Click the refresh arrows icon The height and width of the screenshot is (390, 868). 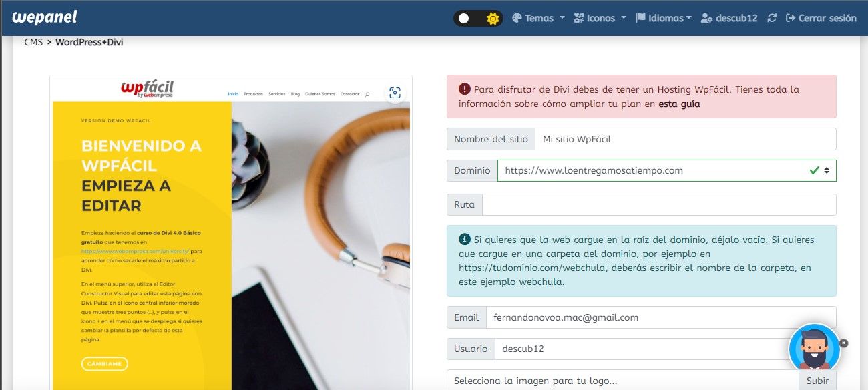click(772, 18)
